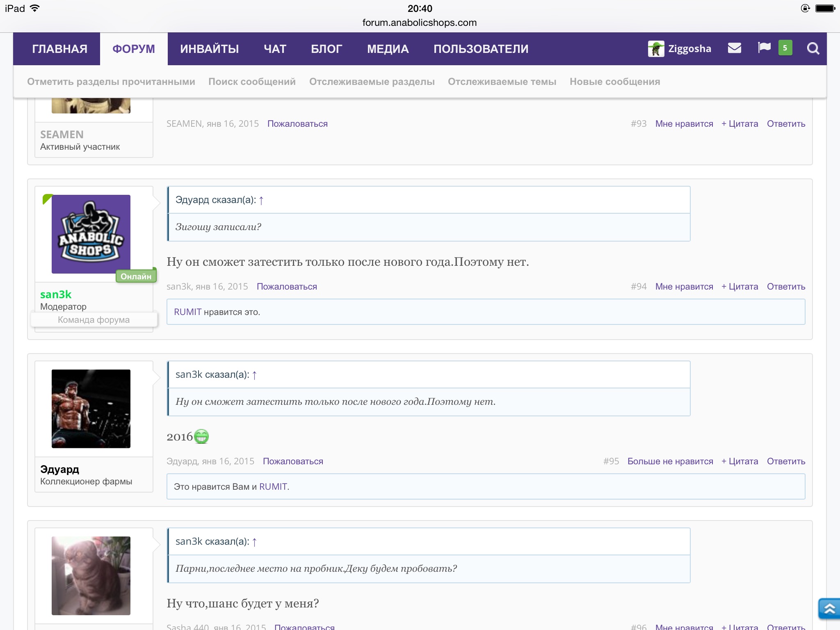Viewport: 840px width, 630px height.
Task: Unlike post #95 via Больше не нравится
Action: coord(670,461)
